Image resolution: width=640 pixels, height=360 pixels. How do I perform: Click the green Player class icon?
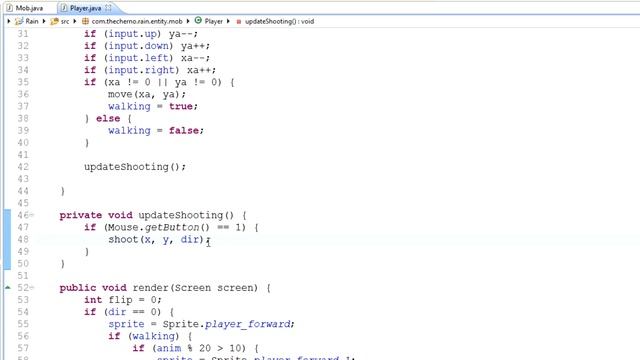[x=198, y=20]
